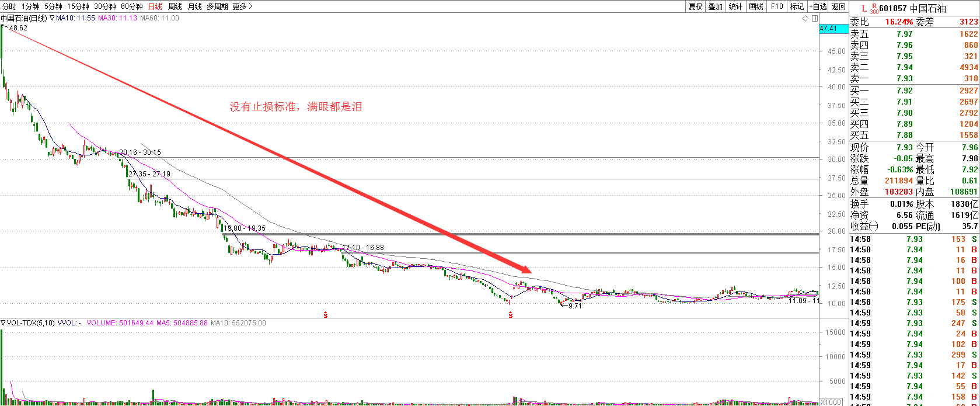This screenshot has width=980, height=406.
Task: Switch to the 30分钟 chart
Action: (105, 6)
